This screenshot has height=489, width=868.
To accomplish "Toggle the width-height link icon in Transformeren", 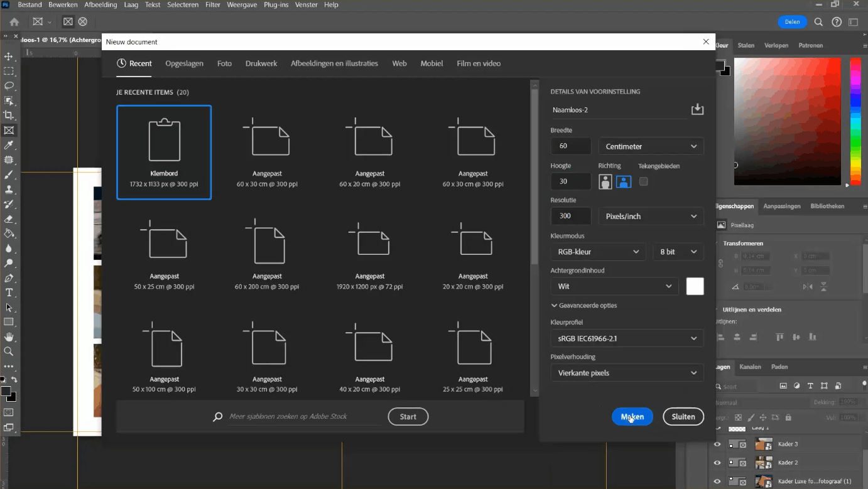I will tap(721, 264).
